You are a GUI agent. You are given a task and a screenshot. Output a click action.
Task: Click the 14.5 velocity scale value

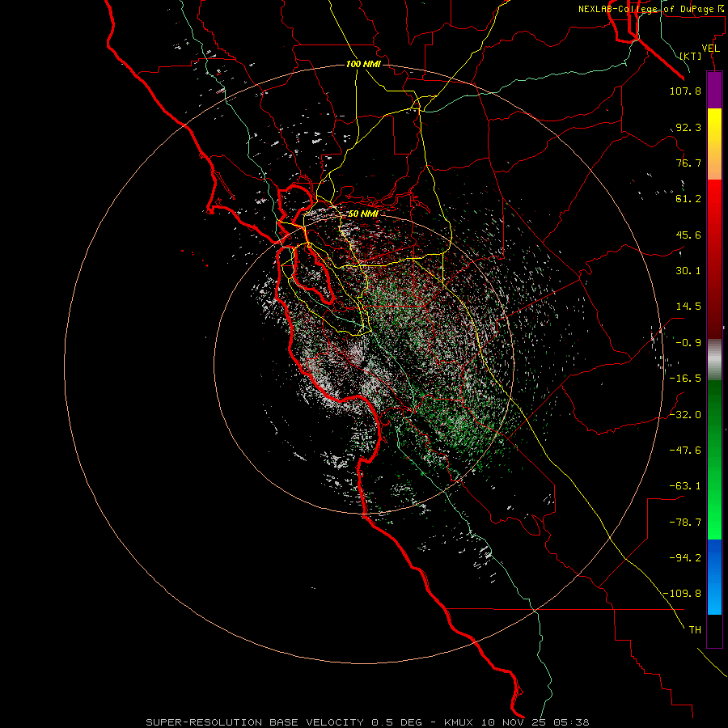point(688,307)
